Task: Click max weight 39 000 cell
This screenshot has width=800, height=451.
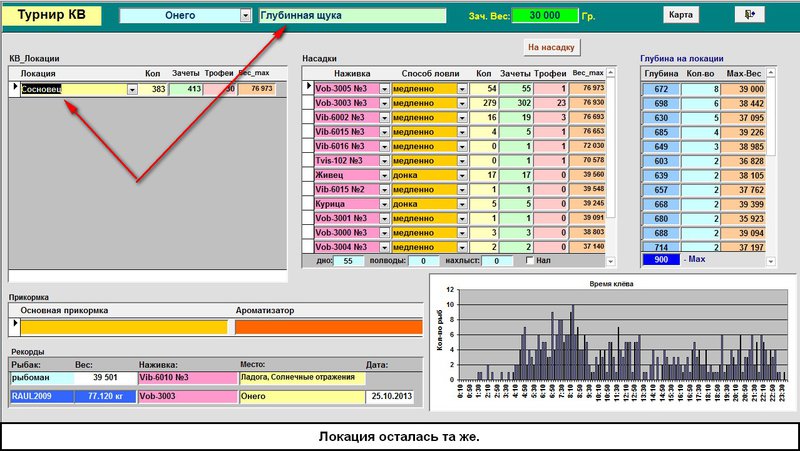Action: (744, 89)
